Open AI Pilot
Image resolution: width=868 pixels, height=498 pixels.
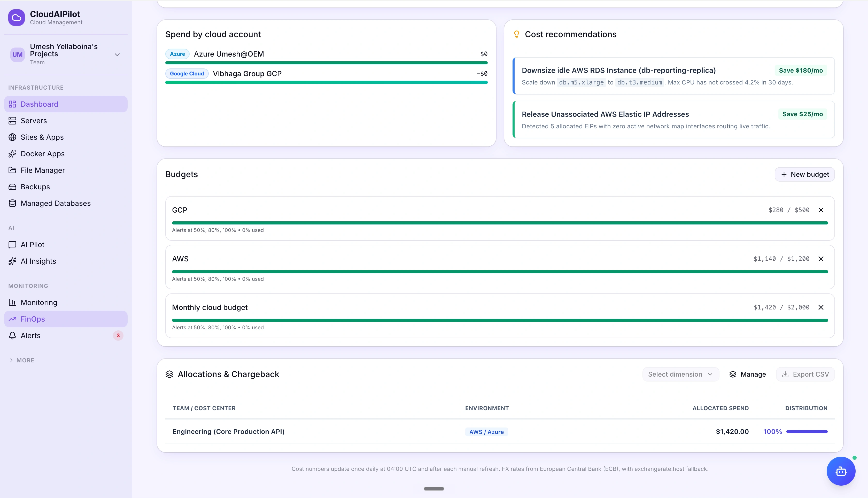66,245
